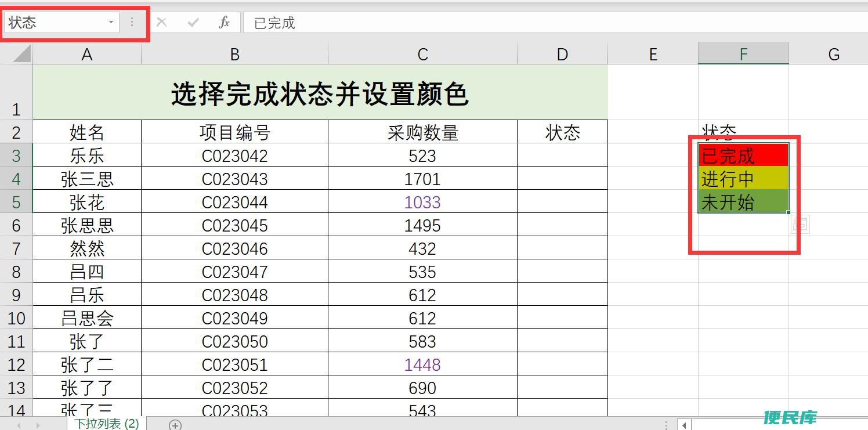The height and width of the screenshot is (430, 868).
Task: Click the cell containing 1701
Action: [422, 178]
